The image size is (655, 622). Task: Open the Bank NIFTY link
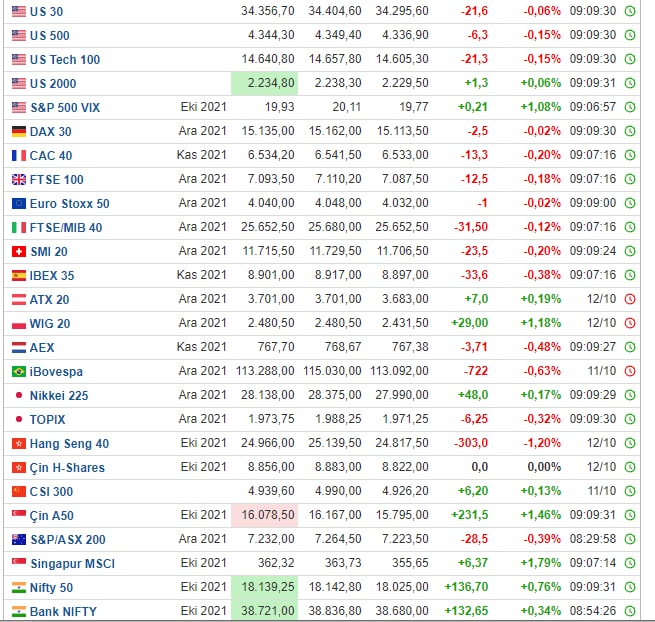(x=63, y=612)
